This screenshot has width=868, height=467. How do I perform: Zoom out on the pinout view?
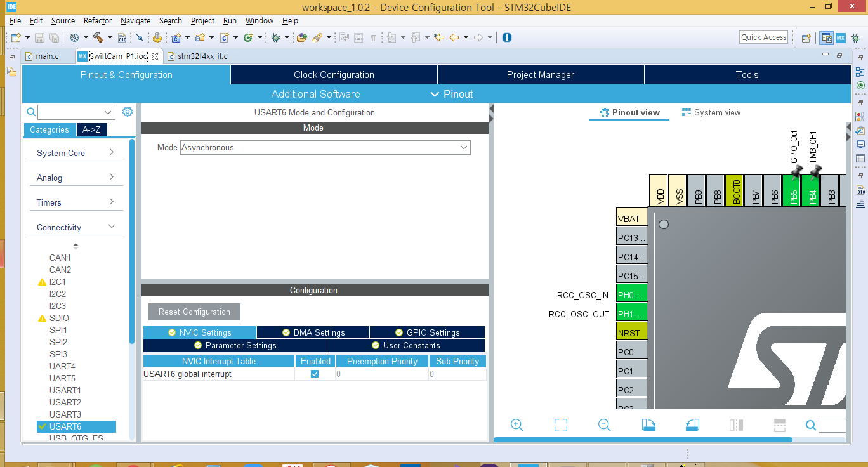coord(604,425)
